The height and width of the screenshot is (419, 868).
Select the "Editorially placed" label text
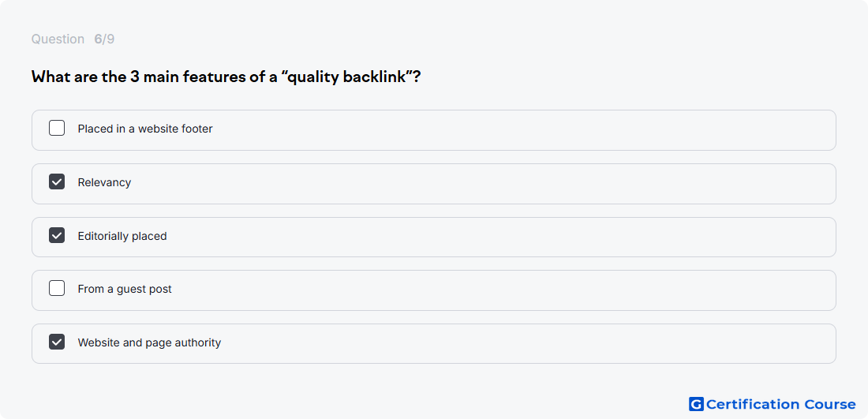tap(122, 237)
